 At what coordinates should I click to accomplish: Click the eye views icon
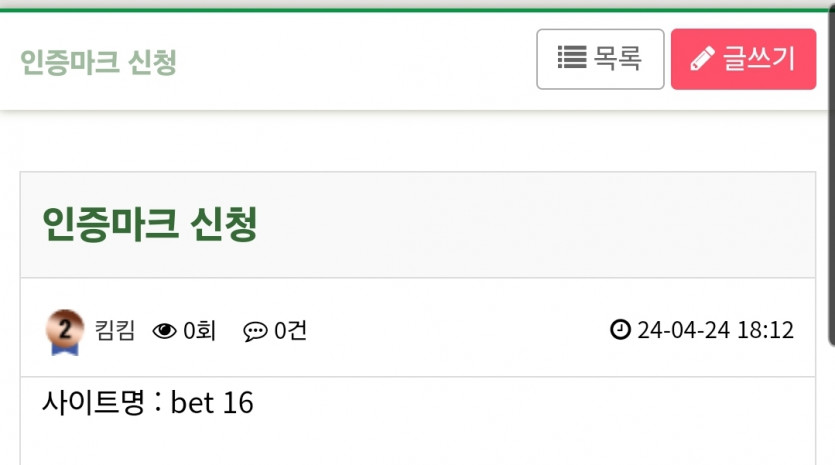[164, 330]
